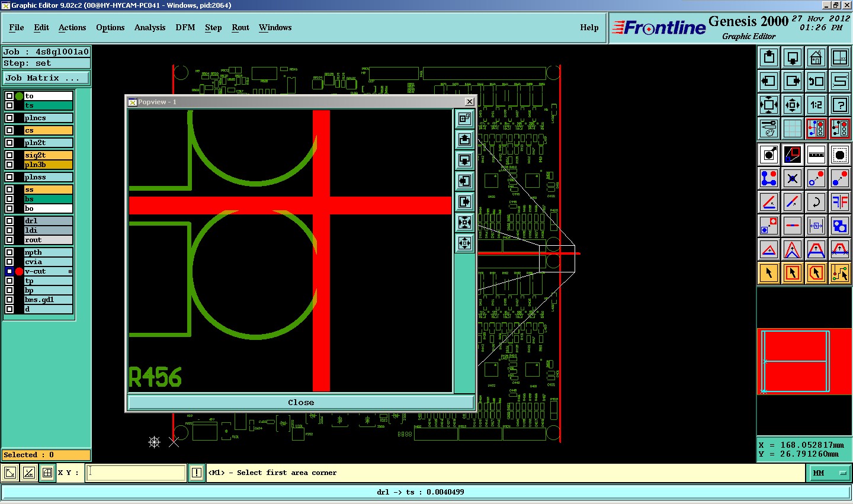The image size is (853, 504).
Task: Open the Rout menu
Action: pos(240,27)
